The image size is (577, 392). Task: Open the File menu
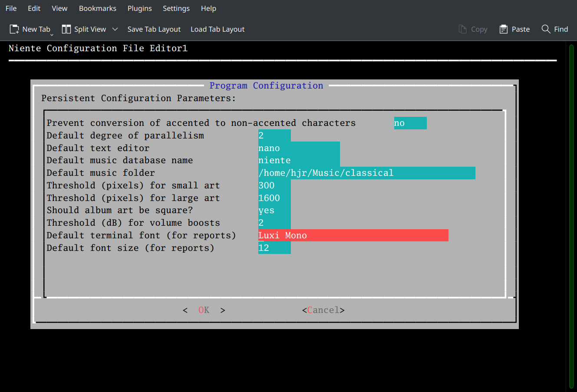[10, 8]
